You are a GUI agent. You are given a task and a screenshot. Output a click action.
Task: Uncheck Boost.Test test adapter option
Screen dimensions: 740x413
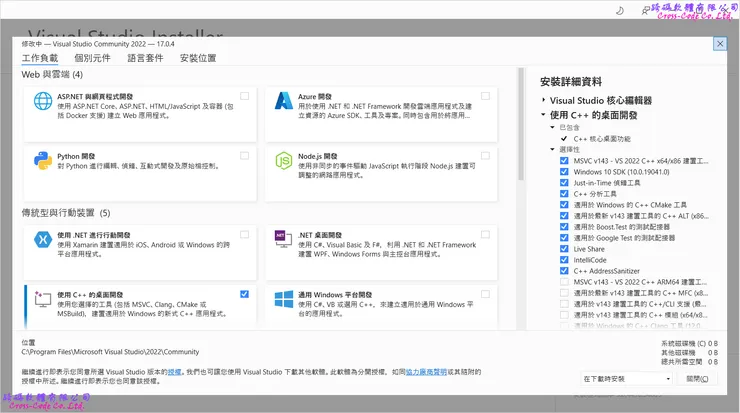point(564,227)
